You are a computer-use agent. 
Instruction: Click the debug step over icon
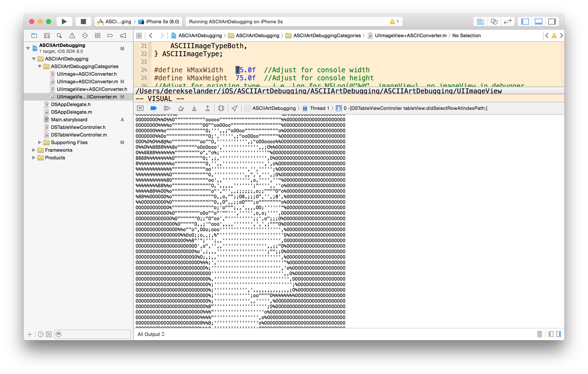[x=181, y=108]
